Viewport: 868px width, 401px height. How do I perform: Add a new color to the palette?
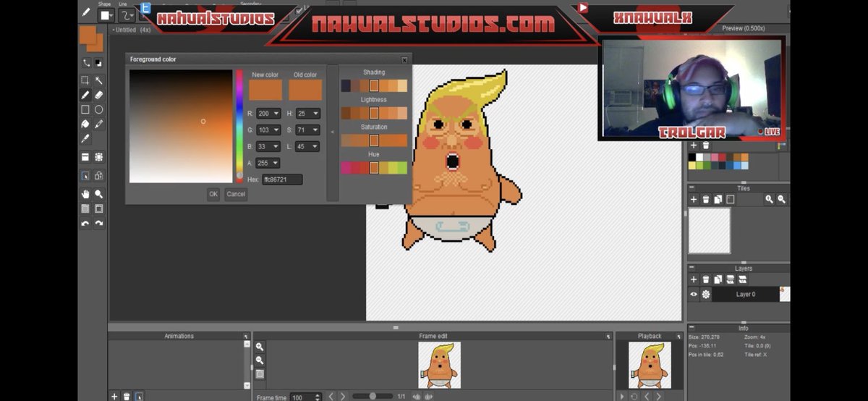click(693, 145)
